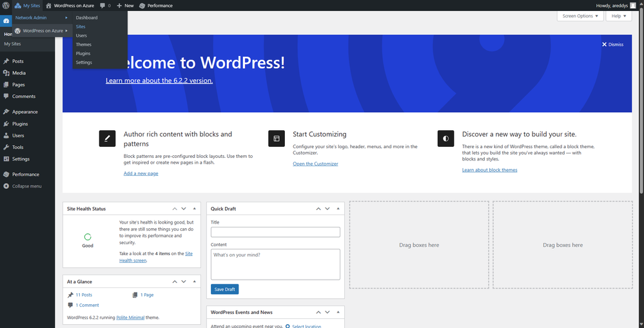Open Appearance via the paintbrush icon
This screenshot has height=328, width=644.
tap(6, 111)
